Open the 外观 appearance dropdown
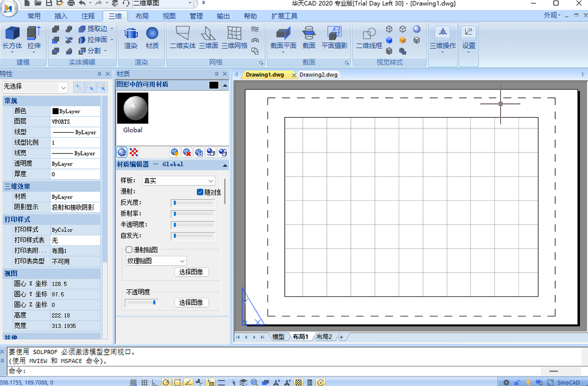 click(552, 15)
